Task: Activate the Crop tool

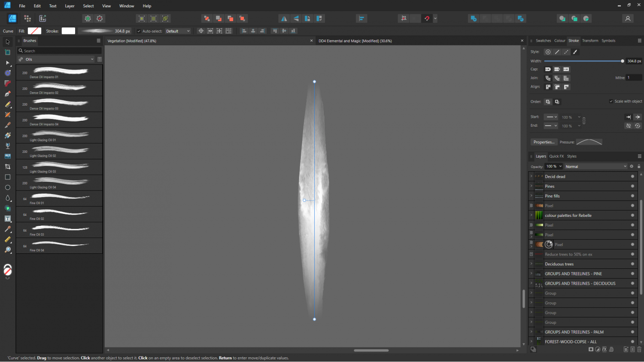Action: [x=7, y=167]
